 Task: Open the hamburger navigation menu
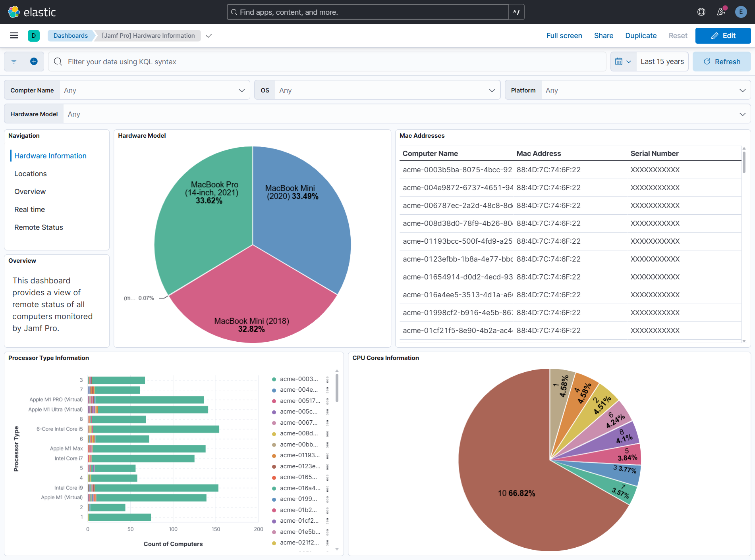coord(14,36)
